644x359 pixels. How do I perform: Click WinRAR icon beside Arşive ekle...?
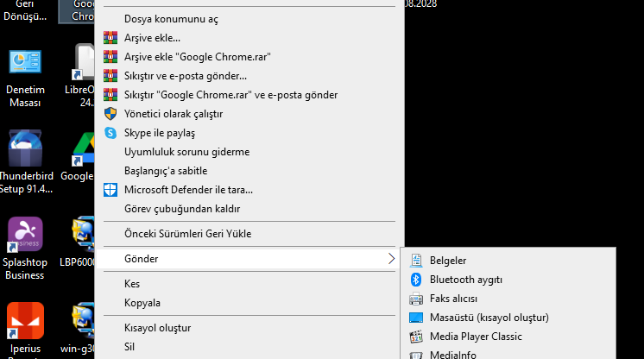pos(110,38)
